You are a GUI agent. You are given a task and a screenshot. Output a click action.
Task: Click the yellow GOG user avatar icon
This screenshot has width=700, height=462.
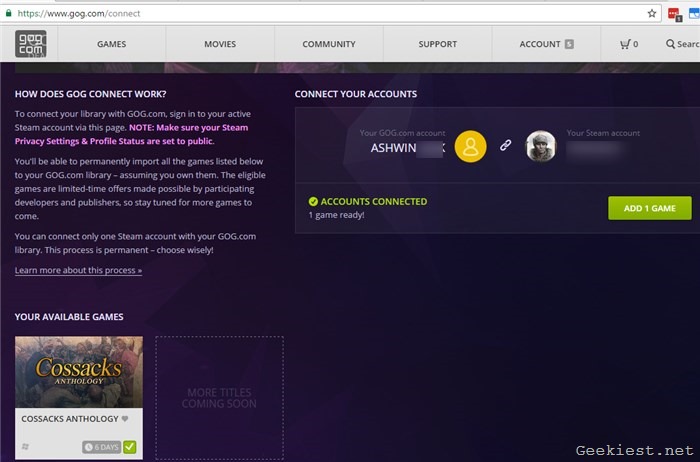click(470, 147)
